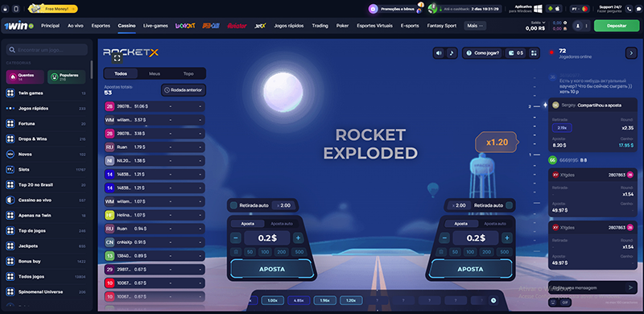Open the user profile avatar icon
This screenshot has height=314, width=644.
click(x=578, y=26)
